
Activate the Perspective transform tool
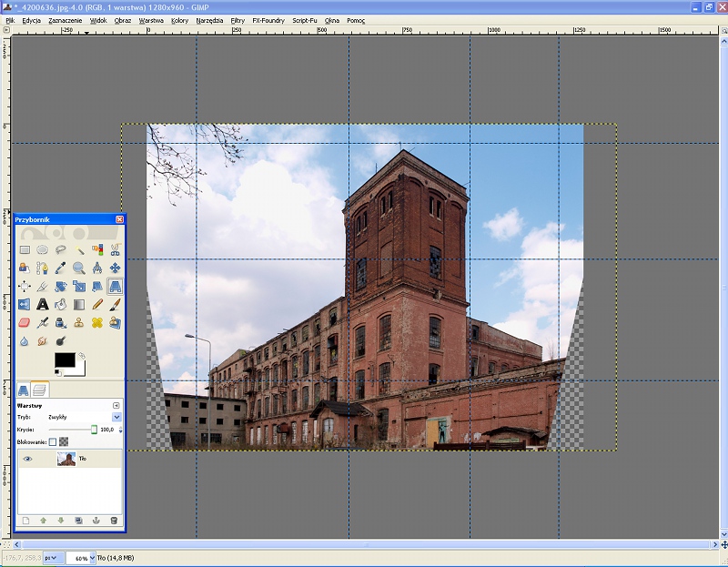pos(115,286)
